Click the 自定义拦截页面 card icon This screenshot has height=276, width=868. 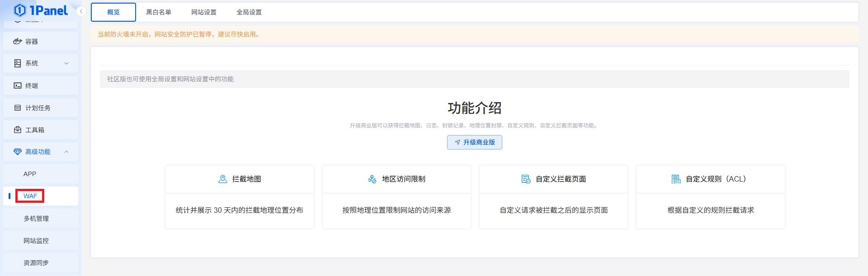tap(526, 179)
